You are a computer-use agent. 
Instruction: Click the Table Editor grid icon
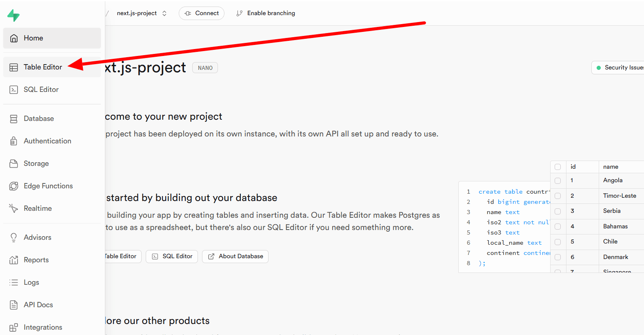[x=14, y=67]
